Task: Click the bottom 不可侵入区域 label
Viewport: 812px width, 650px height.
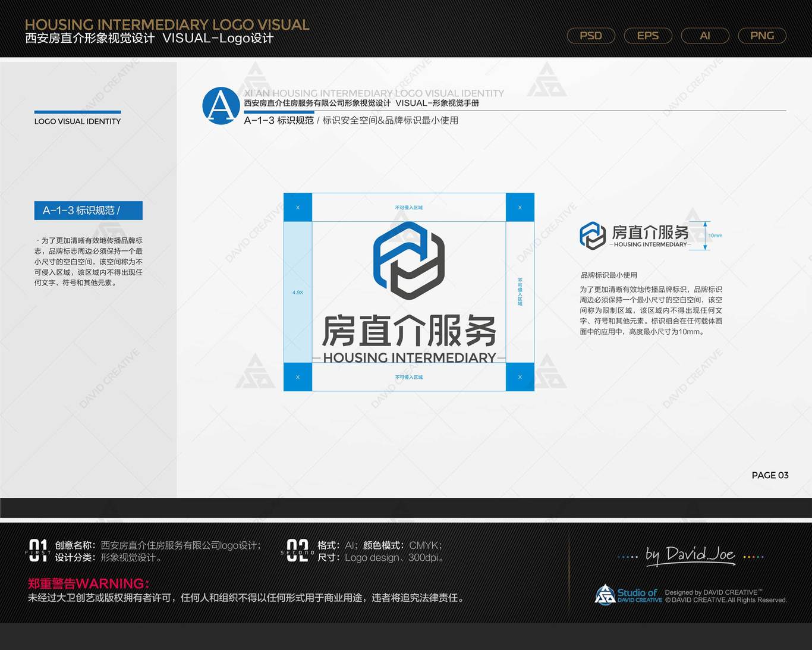Action: 409,377
